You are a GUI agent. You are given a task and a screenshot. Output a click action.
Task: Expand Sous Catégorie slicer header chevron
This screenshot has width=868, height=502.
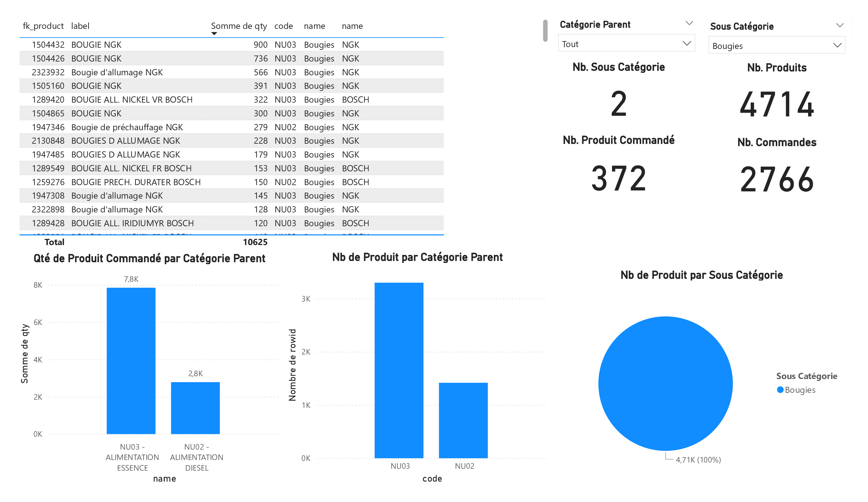[x=840, y=25]
